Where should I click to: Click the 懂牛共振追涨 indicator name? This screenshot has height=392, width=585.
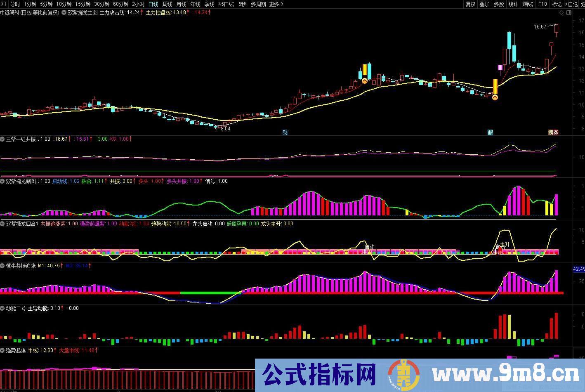[21, 266]
